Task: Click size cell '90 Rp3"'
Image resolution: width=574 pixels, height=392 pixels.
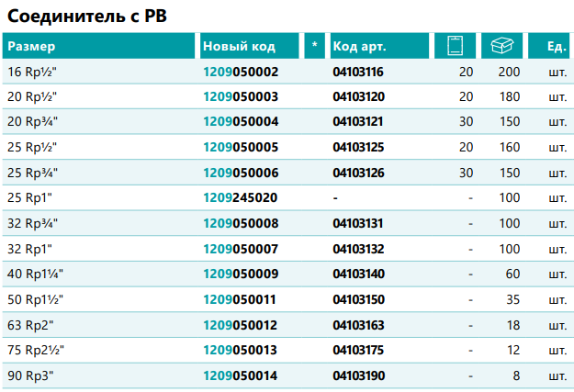Action: click(30, 375)
